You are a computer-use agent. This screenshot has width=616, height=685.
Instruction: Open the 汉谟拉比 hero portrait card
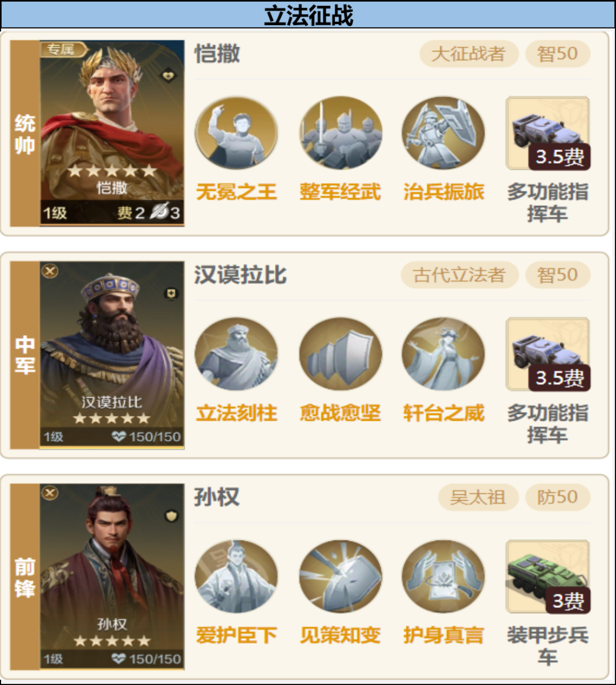112,354
